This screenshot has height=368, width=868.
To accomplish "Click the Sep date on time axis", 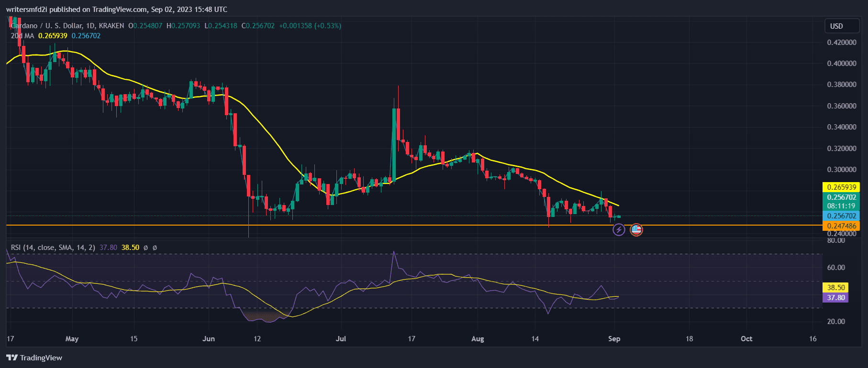I will coord(614,339).
